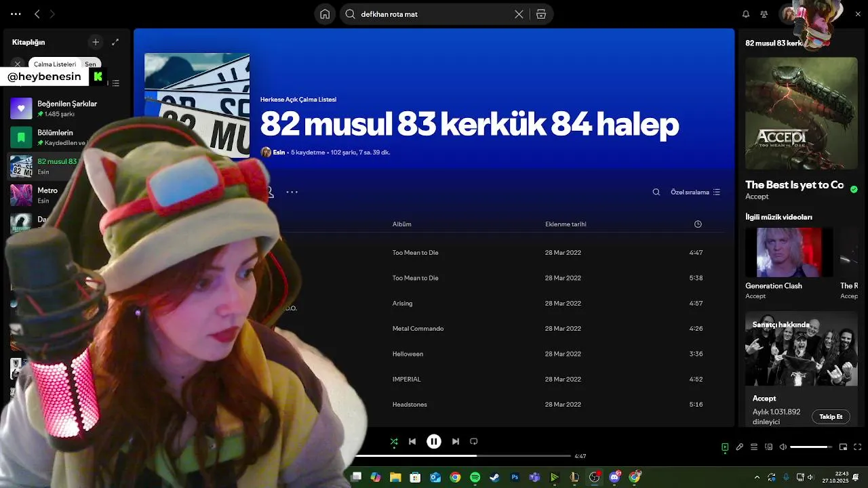Viewport: 868px width, 488px height.
Task: Show lyrics with the microphone icon
Action: pos(740,447)
